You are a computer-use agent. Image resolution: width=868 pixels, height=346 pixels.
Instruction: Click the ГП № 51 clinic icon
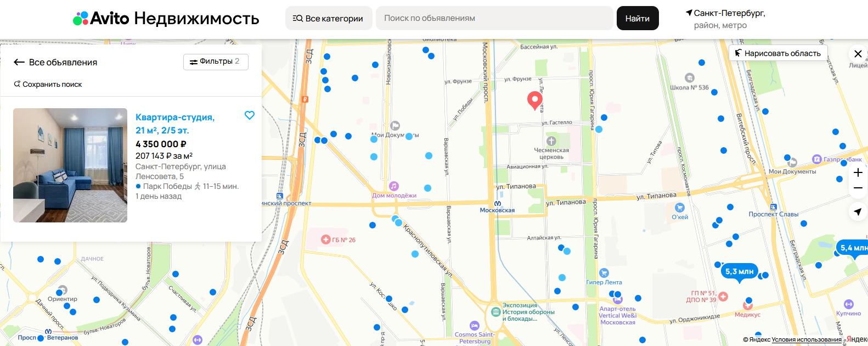click(723, 297)
